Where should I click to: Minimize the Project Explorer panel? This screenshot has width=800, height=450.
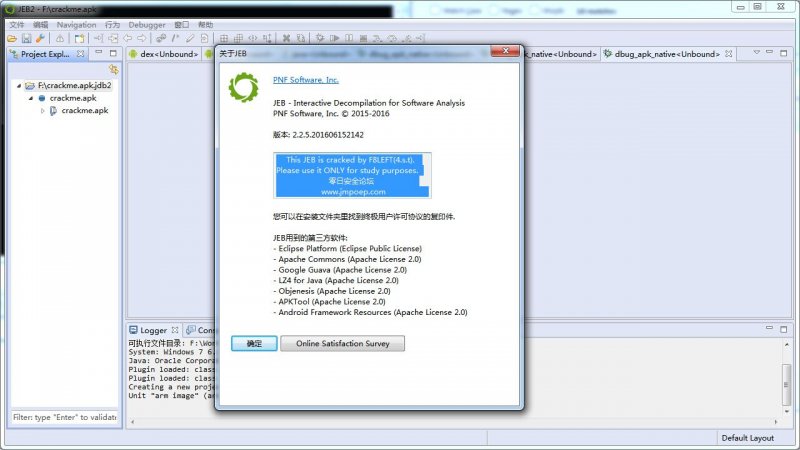pos(99,52)
